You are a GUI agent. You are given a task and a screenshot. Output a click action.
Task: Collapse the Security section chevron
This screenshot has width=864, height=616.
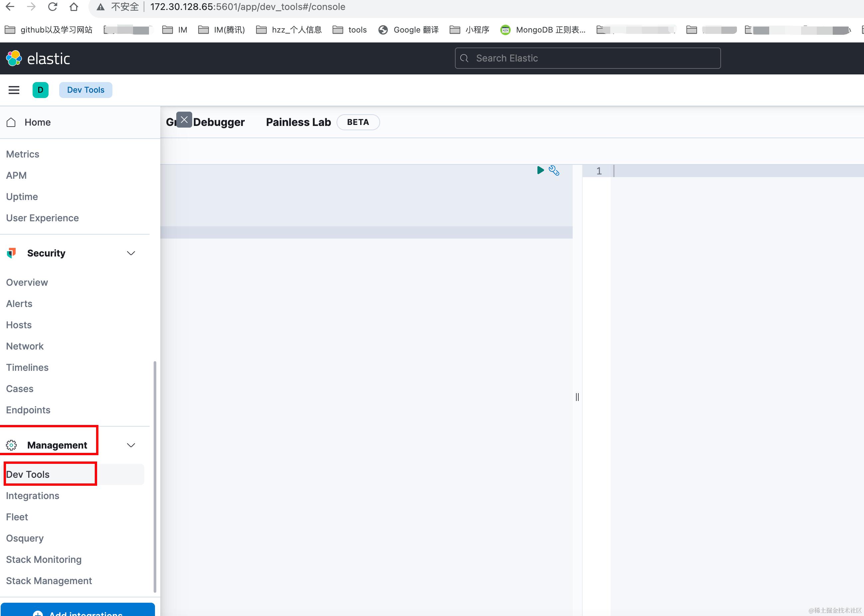pos(131,253)
